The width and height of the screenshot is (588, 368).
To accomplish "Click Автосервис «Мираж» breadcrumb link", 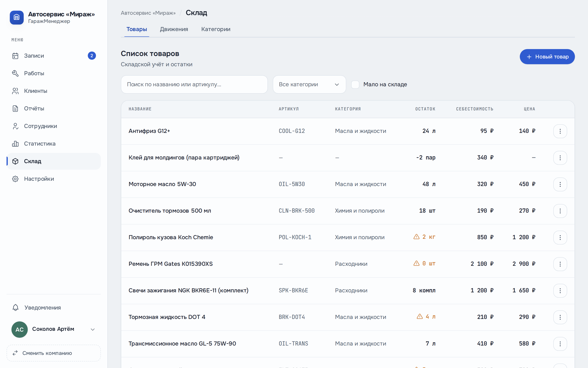I will point(148,13).
